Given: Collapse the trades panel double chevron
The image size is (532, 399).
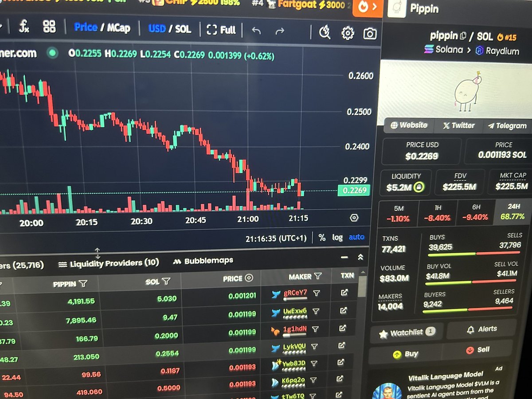Looking at the screenshot, I should click(360, 257).
